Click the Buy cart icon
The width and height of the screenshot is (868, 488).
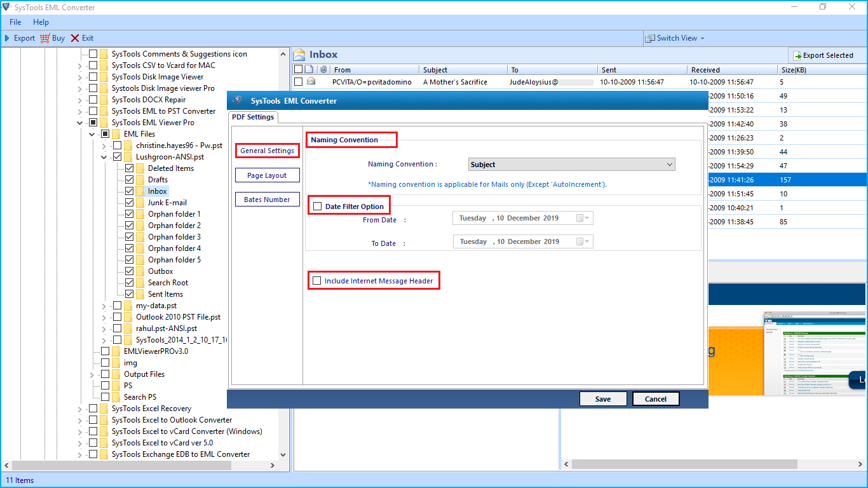tap(44, 38)
